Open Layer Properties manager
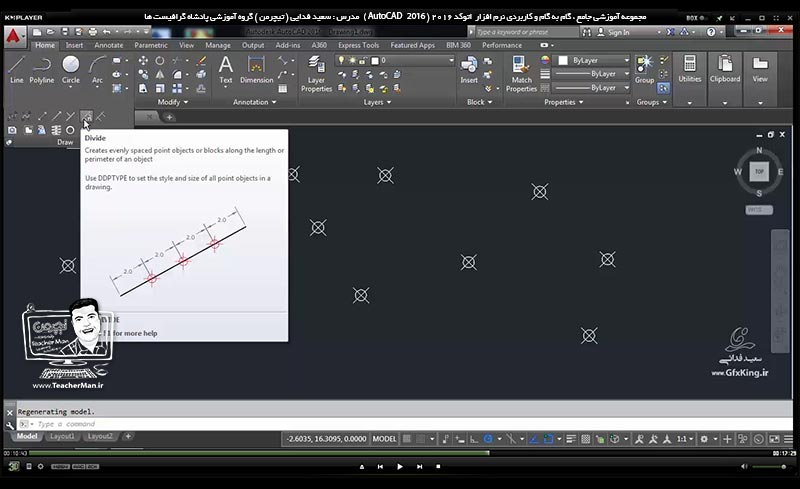Screen dimensions: 800x489 point(316,74)
